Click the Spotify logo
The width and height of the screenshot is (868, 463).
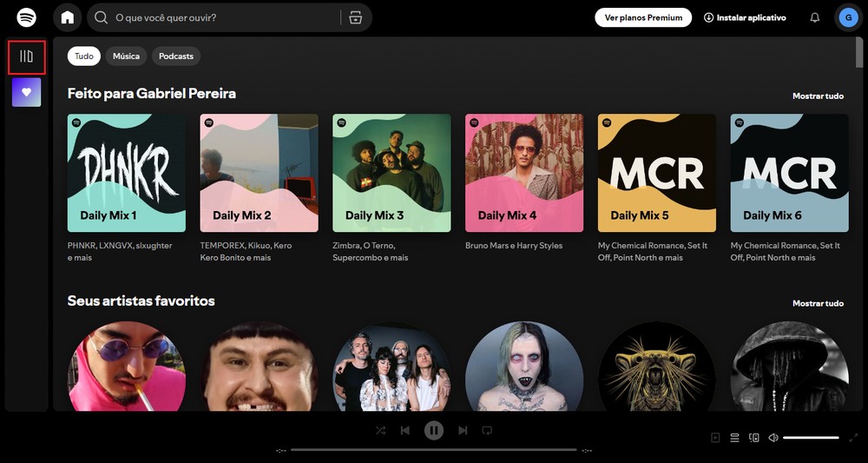point(27,17)
